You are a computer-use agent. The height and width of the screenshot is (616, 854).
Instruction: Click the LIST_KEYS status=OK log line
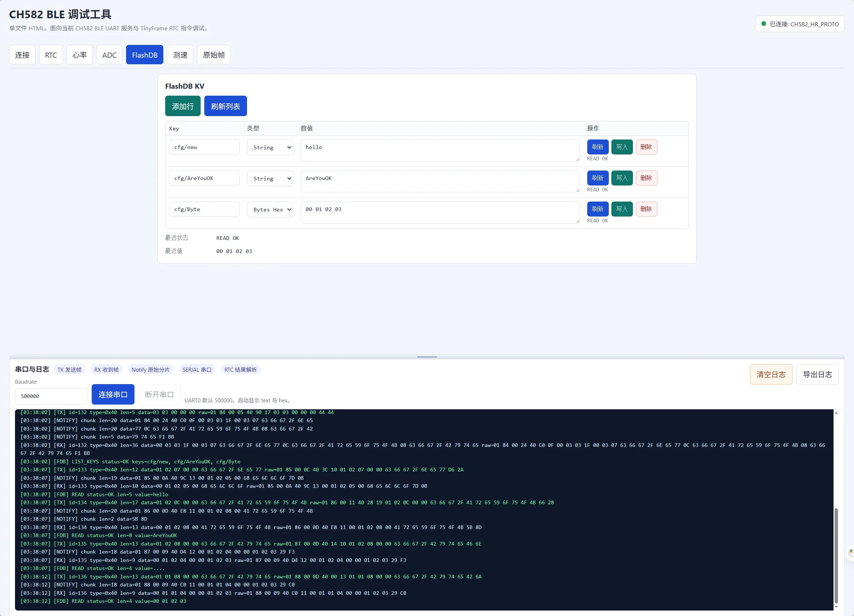click(x=130, y=462)
